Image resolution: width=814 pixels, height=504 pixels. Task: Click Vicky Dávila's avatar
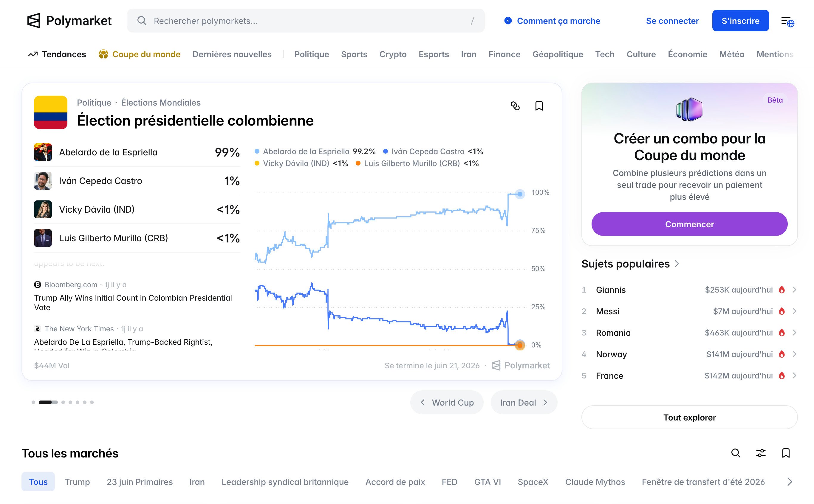pos(43,209)
